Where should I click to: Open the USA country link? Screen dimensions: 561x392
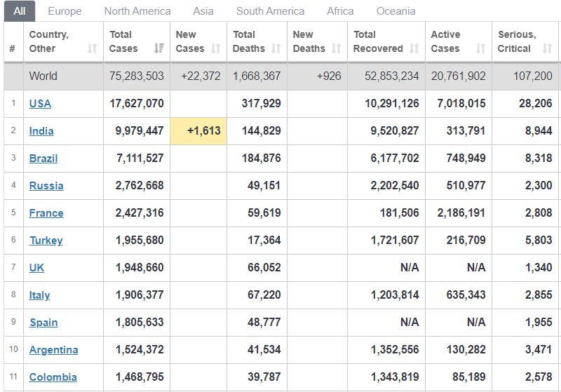[40, 104]
